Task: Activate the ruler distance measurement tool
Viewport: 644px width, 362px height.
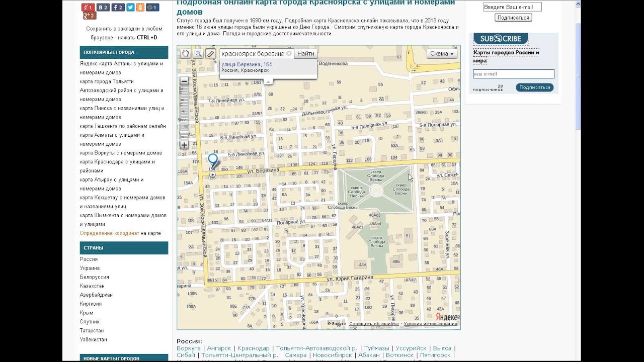Action: click(210, 54)
